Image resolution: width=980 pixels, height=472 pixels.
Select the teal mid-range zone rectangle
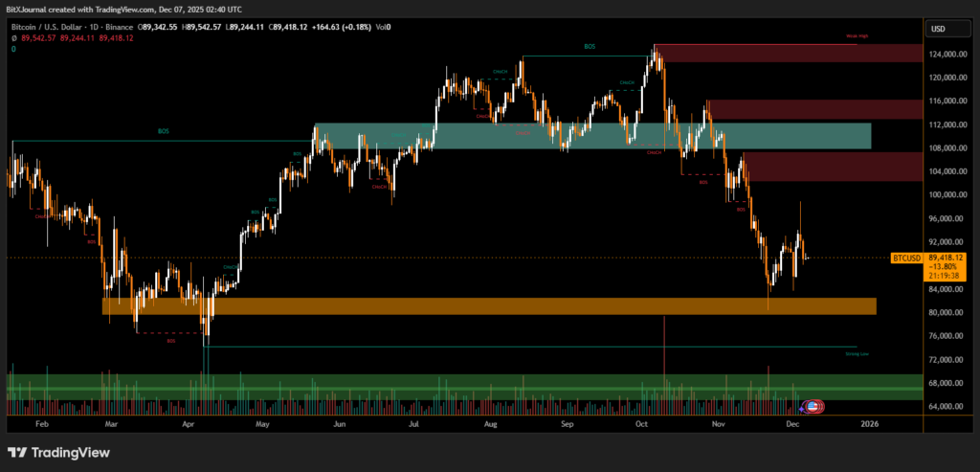592,136
